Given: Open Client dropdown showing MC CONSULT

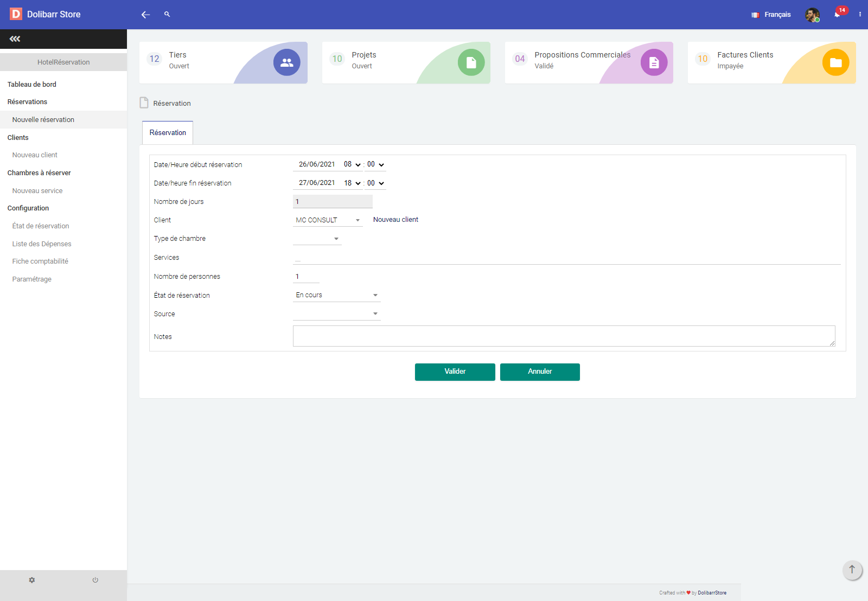Looking at the screenshot, I should (x=328, y=220).
